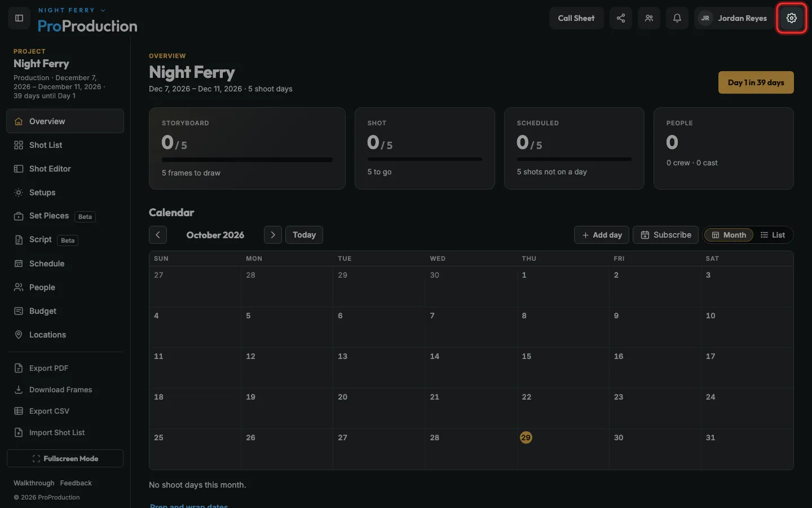Open the Walkthrough link
Screen dimensions: 812x508
point(34,483)
